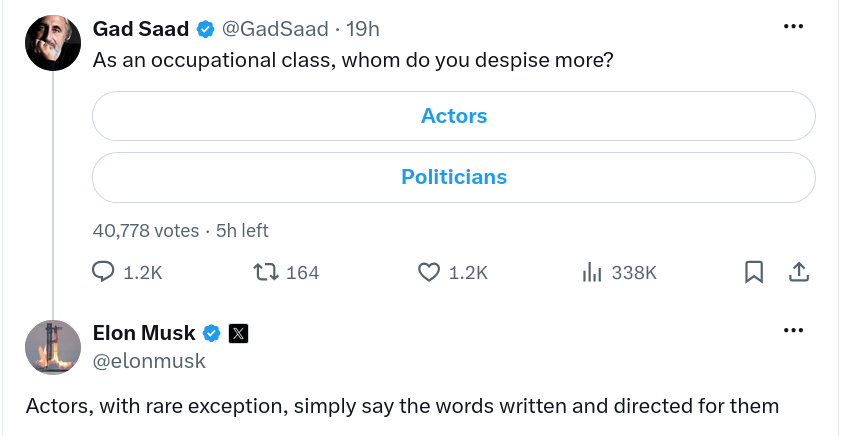Click the reply icon on Gad Saad's tweet
This screenshot has height=436, width=841.
tap(103, 271)
